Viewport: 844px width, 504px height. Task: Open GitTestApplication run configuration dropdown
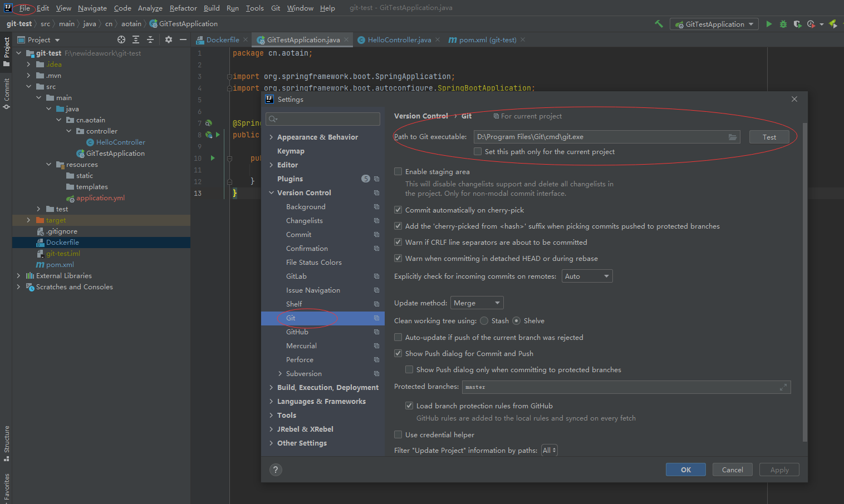click(714, 24)
